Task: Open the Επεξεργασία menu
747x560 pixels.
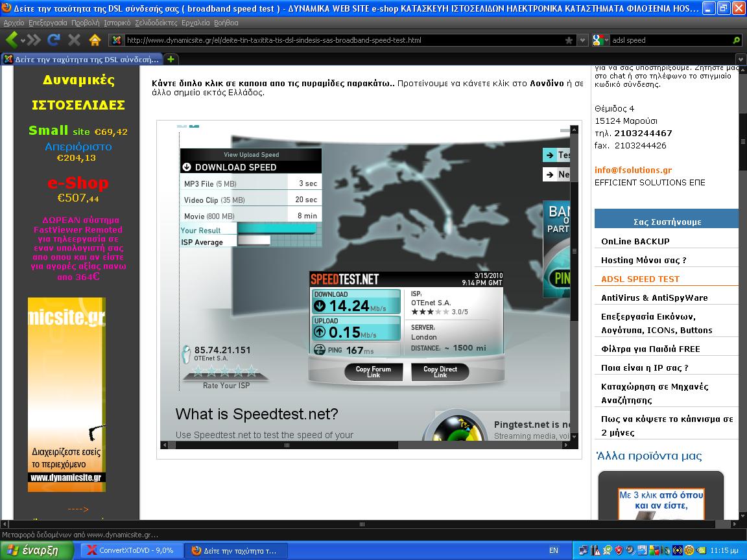Action: point(47,23)
